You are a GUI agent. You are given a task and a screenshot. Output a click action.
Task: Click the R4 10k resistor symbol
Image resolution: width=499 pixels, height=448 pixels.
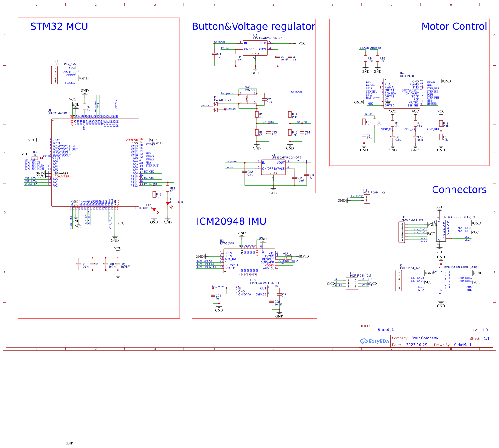(235, 57)
